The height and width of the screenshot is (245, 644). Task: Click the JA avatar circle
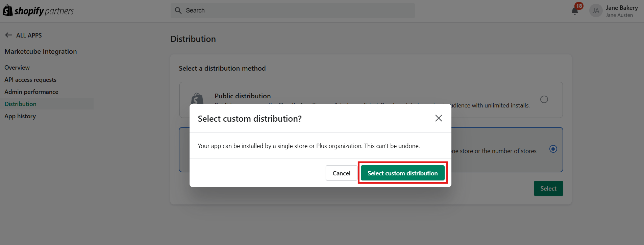[x=596, y=11]
